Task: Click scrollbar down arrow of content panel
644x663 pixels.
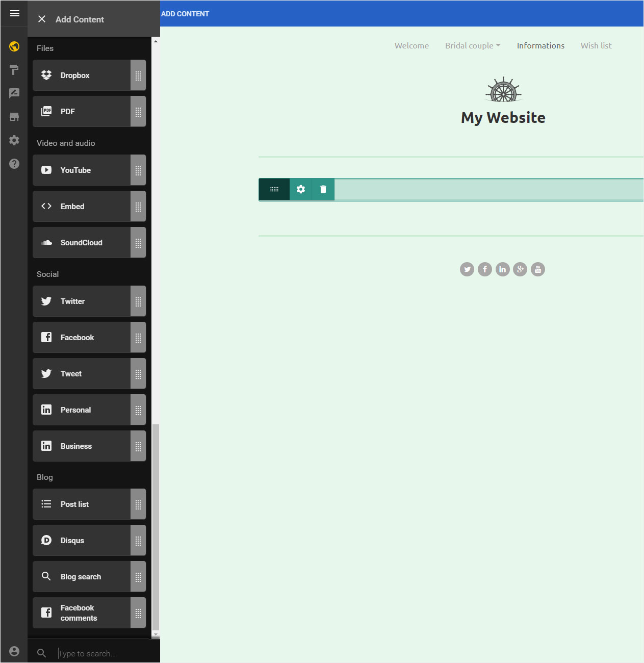Action: tap(156, 634)
